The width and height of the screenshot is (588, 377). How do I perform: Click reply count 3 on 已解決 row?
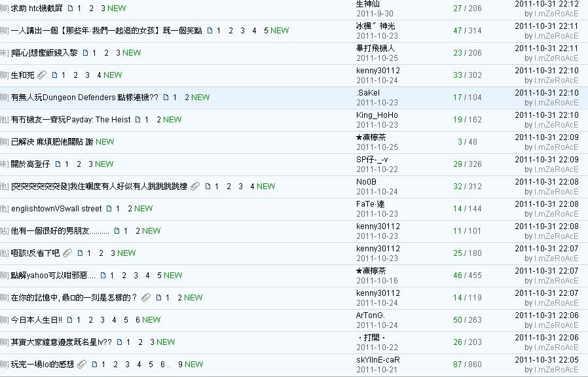(460, 142)
